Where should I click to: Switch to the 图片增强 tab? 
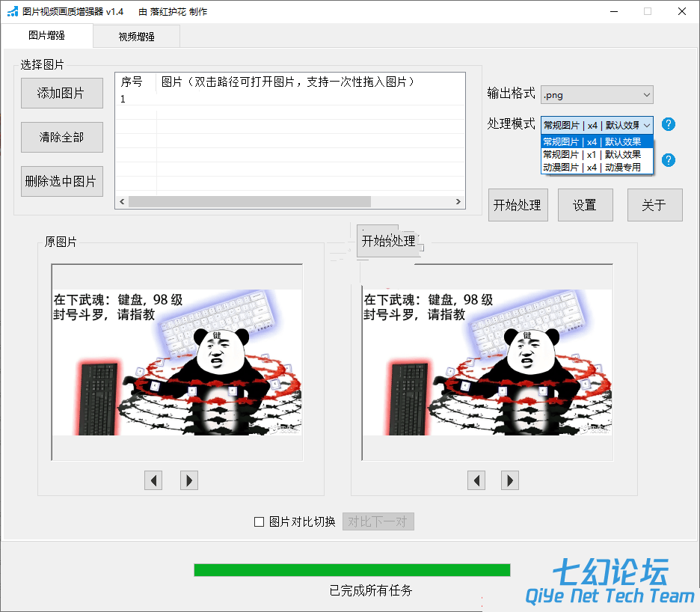click(x=47, y=35)
